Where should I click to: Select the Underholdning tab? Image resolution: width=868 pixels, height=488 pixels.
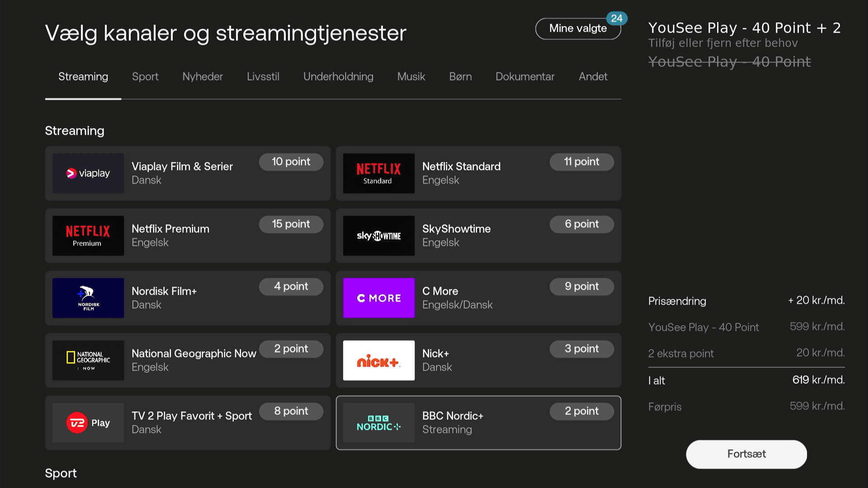tap(338, 77)
